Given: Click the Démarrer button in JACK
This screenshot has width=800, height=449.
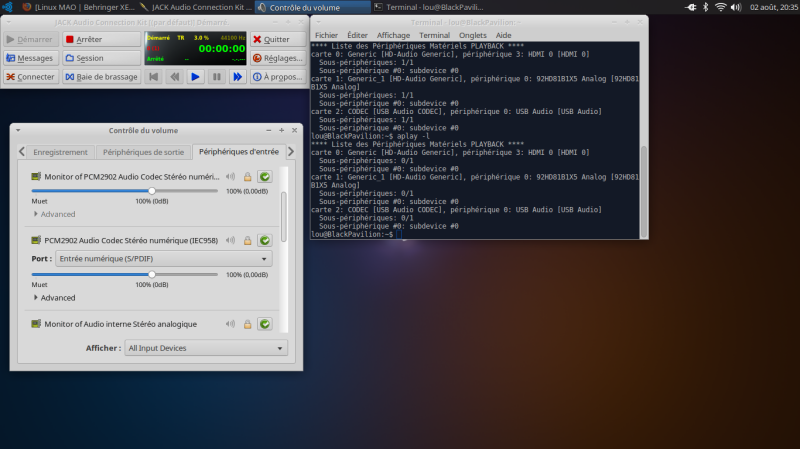Looking at the screenshot, I should (31, 39).
